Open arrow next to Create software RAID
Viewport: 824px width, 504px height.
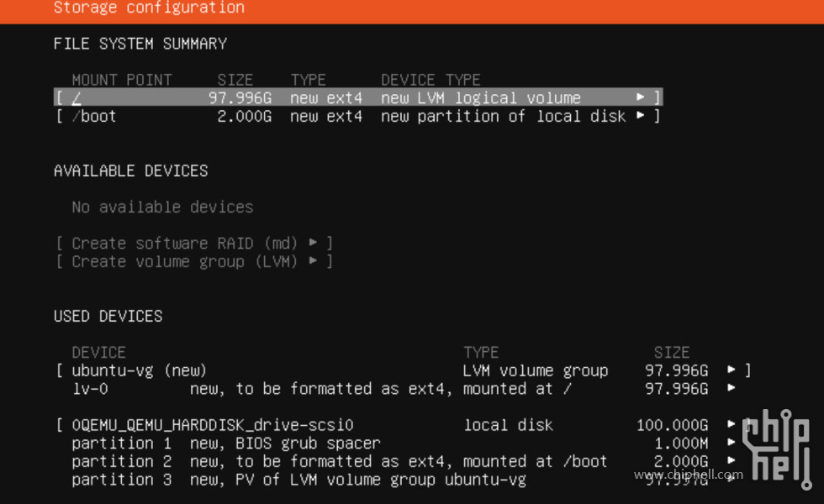pyautogui.click(x=313, y=243)
